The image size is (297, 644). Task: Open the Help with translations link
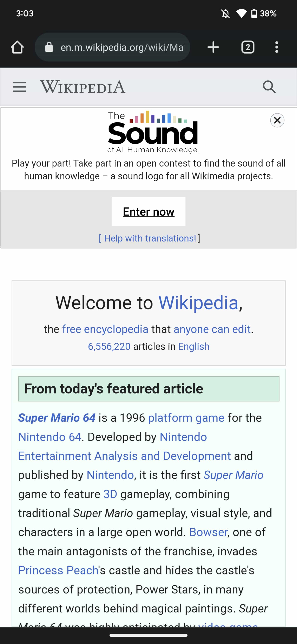coord(150,238)
